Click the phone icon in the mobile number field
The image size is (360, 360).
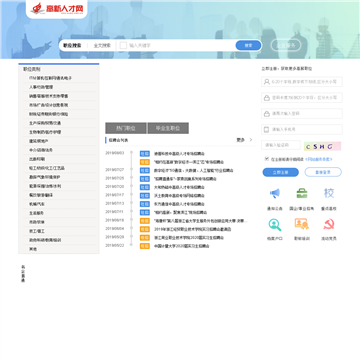pos(267,129)
